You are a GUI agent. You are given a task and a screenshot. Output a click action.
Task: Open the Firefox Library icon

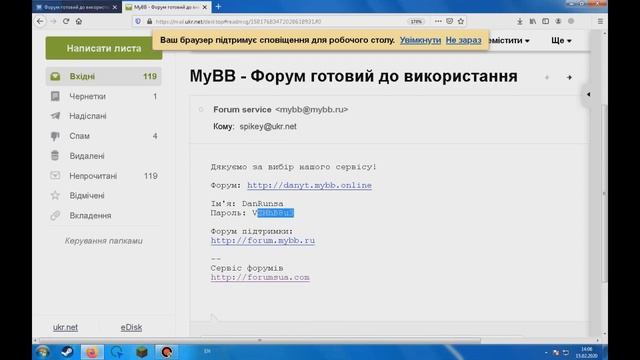click(533, 21)
